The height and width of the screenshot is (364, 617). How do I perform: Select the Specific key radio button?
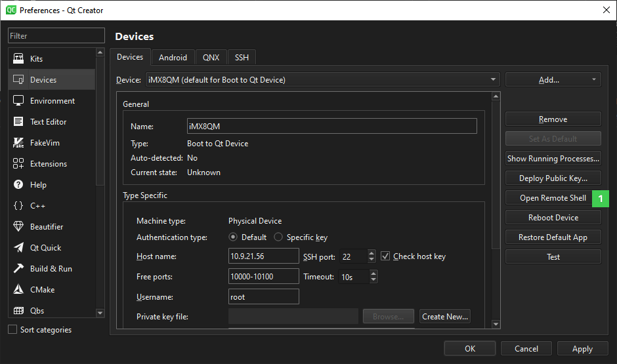click(278, 237)
